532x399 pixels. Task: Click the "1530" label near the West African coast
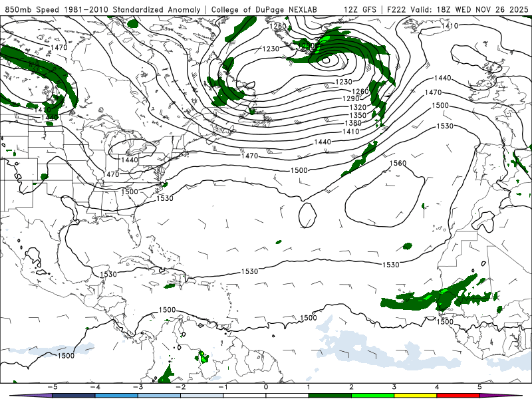point(391,265)
